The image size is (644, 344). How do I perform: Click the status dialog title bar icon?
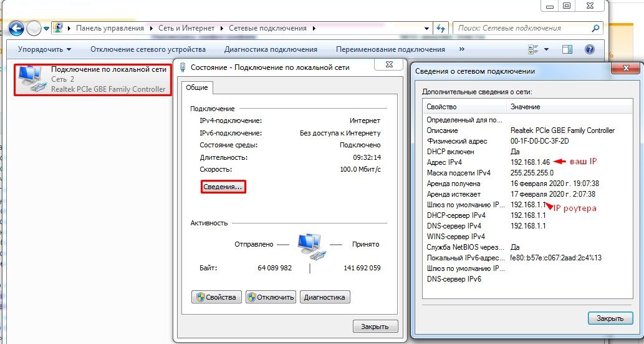click(183, 67)
